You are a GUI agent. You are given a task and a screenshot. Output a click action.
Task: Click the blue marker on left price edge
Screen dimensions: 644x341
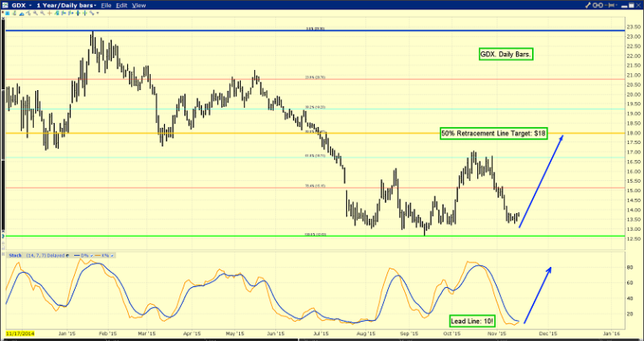(x=3, y=237)
